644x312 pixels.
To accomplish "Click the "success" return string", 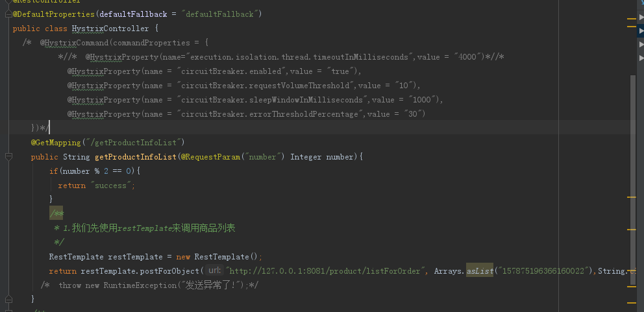I will [x=110, y=186].
